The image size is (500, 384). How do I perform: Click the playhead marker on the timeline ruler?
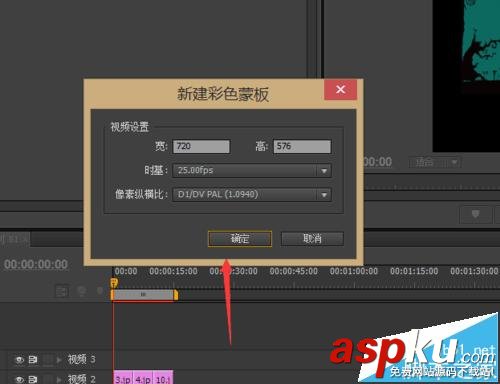click(x=114, y=283)
